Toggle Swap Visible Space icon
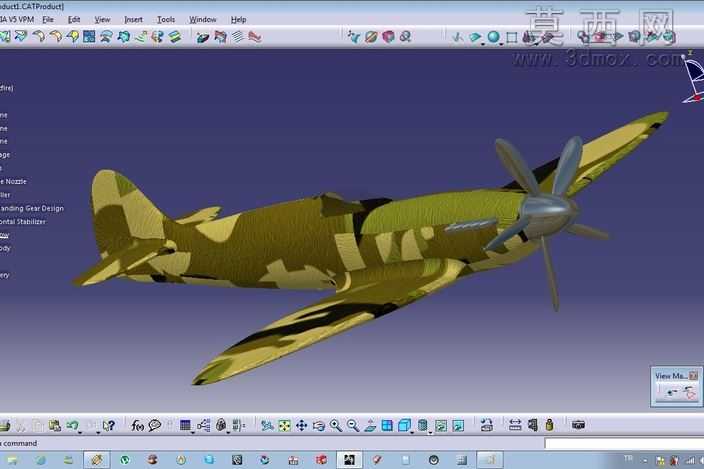This screenshot has width=704, height=469. [458, 425]
